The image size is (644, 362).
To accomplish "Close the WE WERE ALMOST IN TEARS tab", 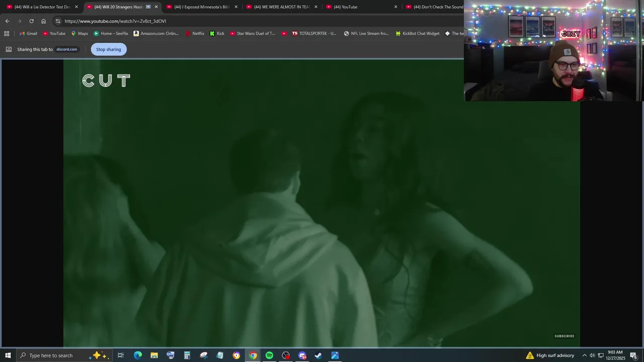I will click(316, 7).
